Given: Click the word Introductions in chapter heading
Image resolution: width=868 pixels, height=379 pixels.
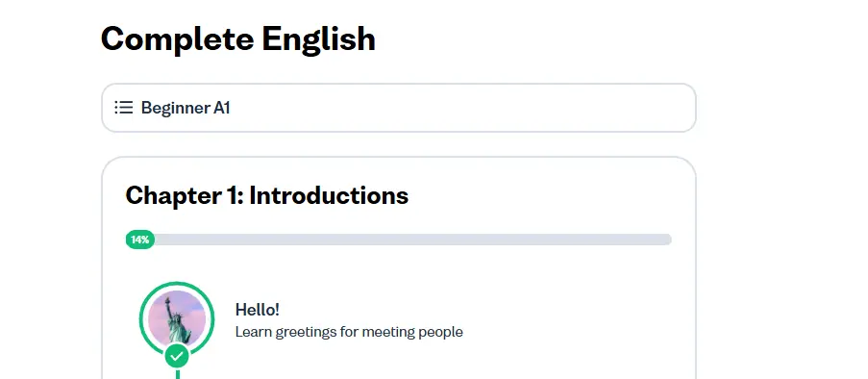Looking at the screenshot, I should [x=329, y=195].
